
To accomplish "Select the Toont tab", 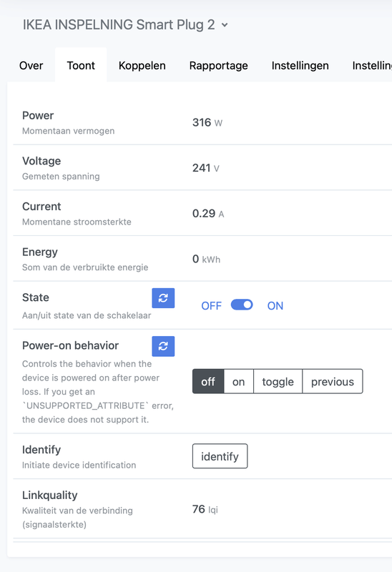I will tap(81, 65).
